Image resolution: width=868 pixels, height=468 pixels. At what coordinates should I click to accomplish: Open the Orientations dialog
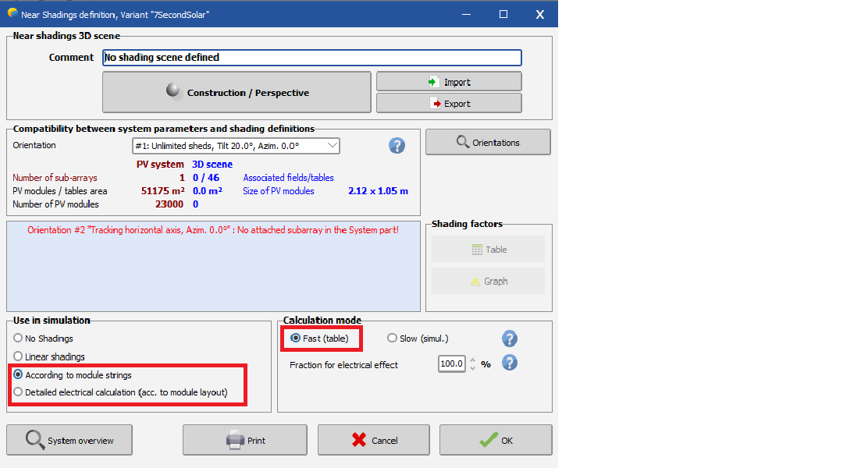pos(488,142)
